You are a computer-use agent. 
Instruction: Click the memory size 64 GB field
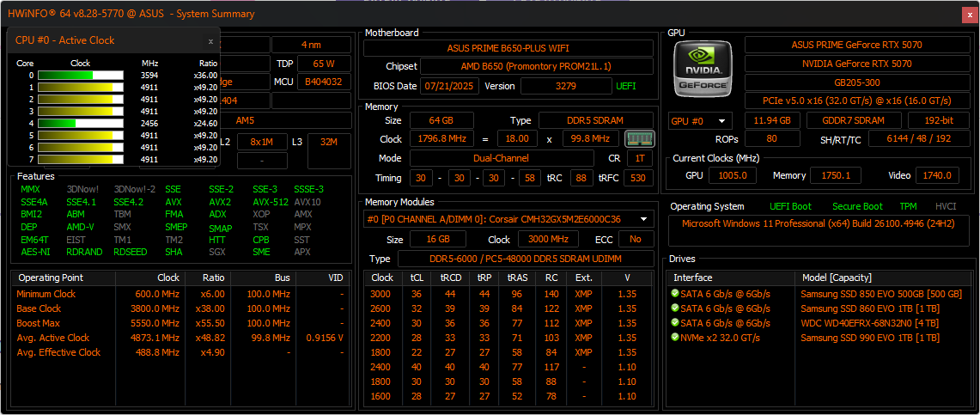pos(441,120)
